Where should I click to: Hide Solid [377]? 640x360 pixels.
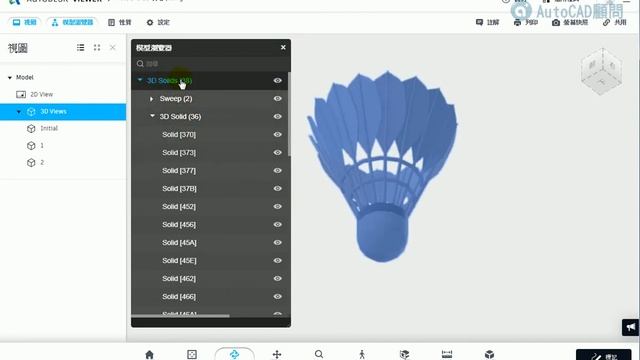278,170
